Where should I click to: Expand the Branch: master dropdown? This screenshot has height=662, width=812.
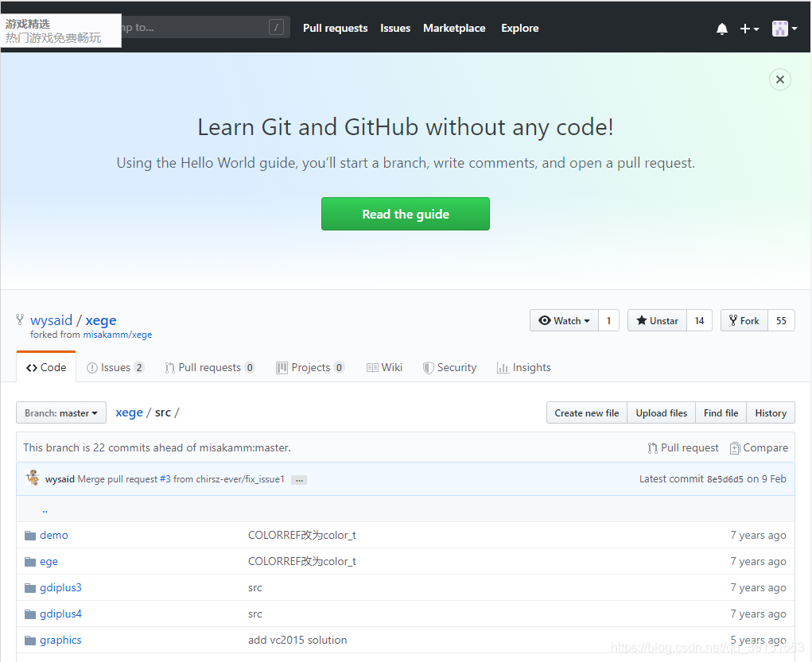[x=61, y=412]
